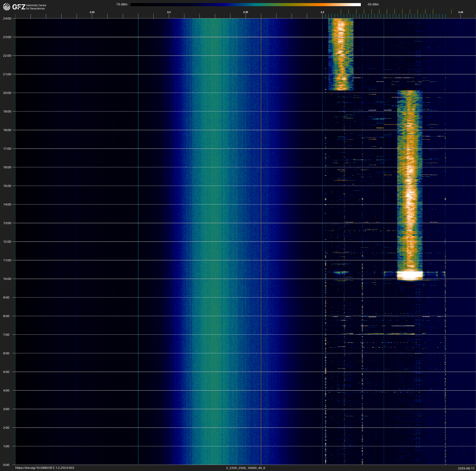
Task: Select the 2.3 frequency axis label
Action: [x=169, y=12]
